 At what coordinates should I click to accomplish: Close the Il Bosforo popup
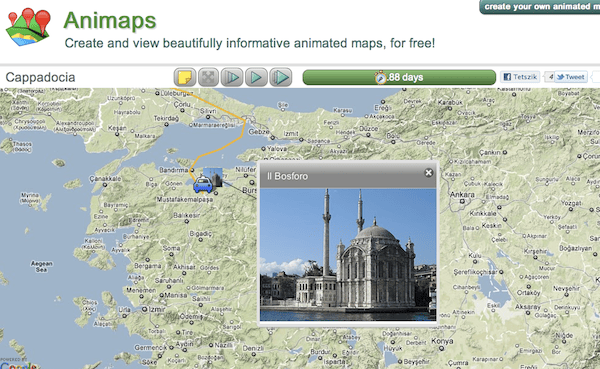pyautogui.click(x=429, y=173)
